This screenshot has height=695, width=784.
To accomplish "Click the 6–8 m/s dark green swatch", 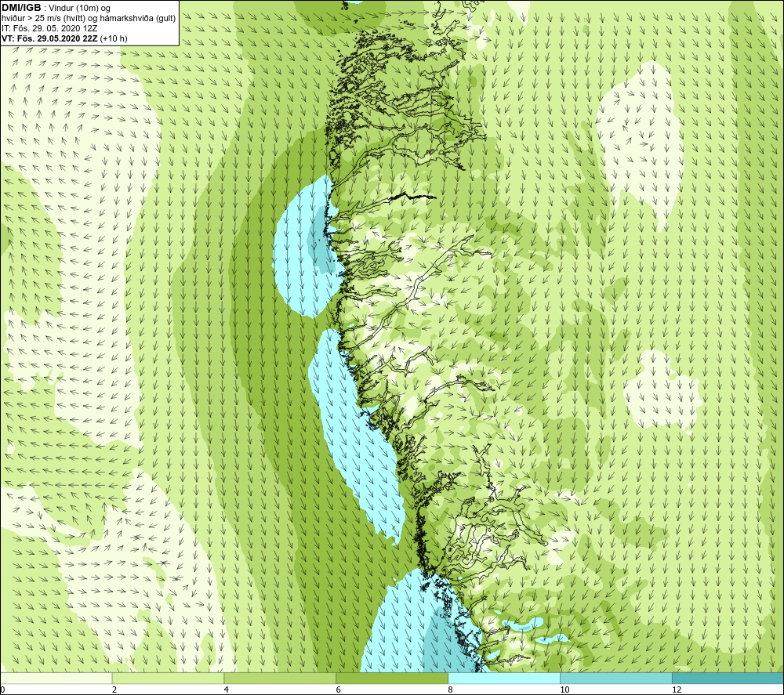I will pos(392,678).
